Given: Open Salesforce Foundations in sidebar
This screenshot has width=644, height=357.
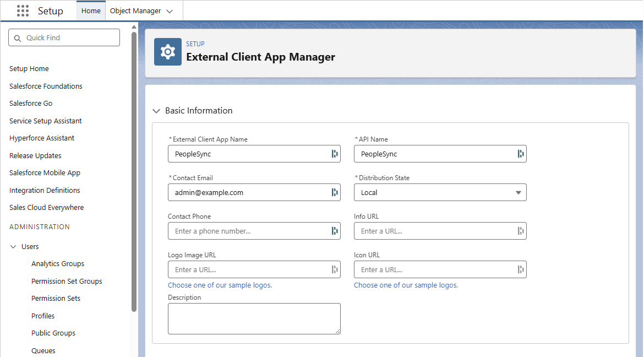Looking at the screenshot, I should point(46,86).
